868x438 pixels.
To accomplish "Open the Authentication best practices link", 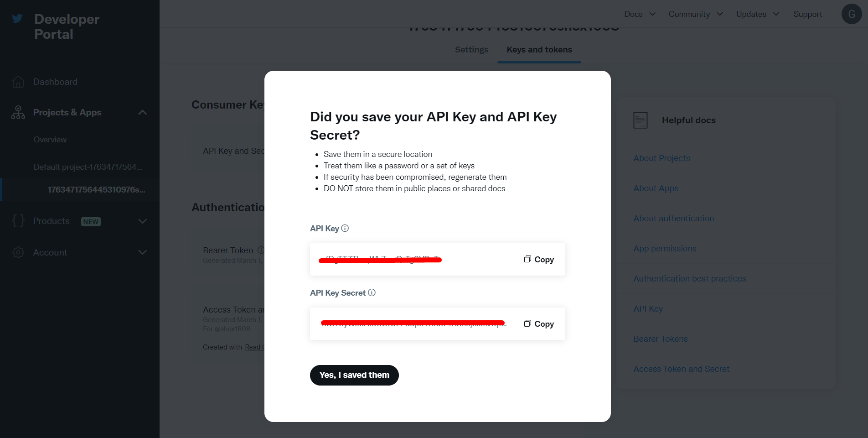I will tap(689, 279).
